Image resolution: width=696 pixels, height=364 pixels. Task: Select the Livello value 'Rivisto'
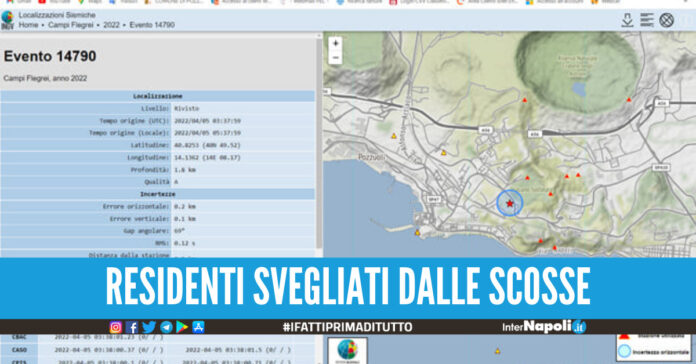click(x=186, y=108)
